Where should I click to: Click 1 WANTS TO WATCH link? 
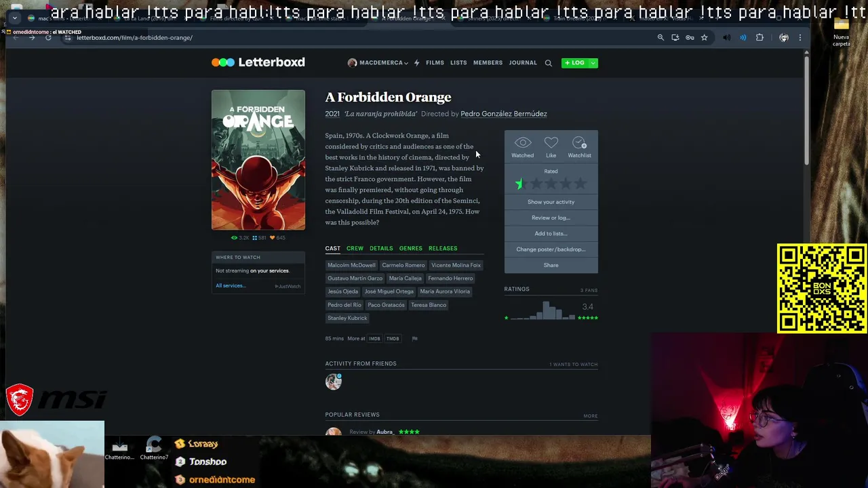click(x=573, y=365)
